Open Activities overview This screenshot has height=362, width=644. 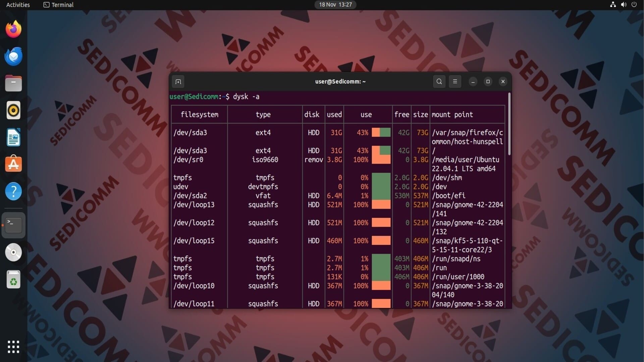[18, 5]
